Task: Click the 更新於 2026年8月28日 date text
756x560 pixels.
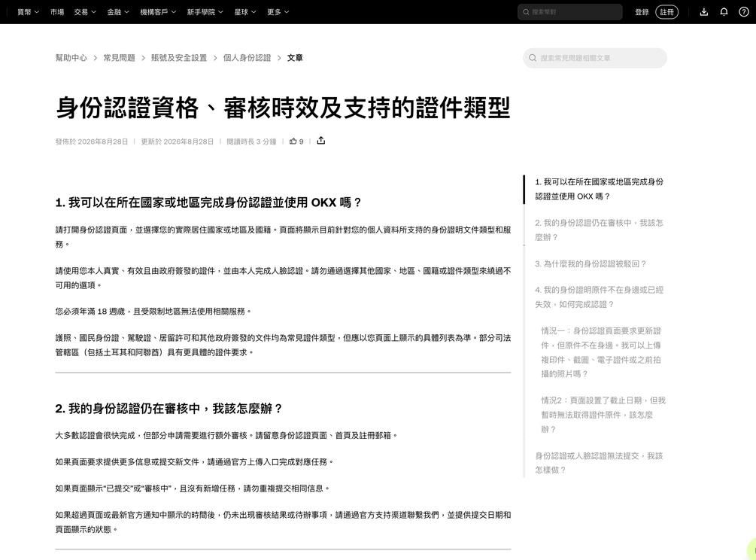Action: point(178,142)
